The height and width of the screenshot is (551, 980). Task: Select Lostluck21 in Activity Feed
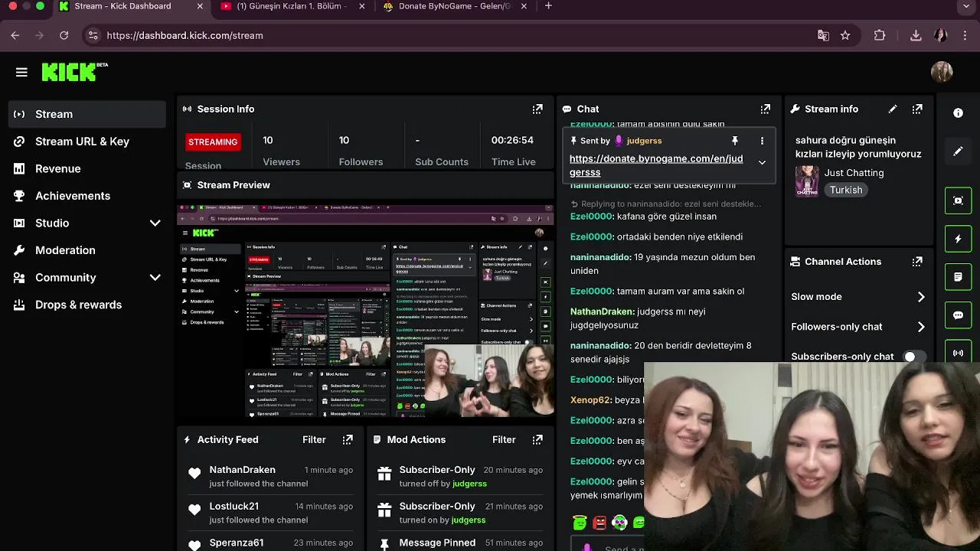234,507
